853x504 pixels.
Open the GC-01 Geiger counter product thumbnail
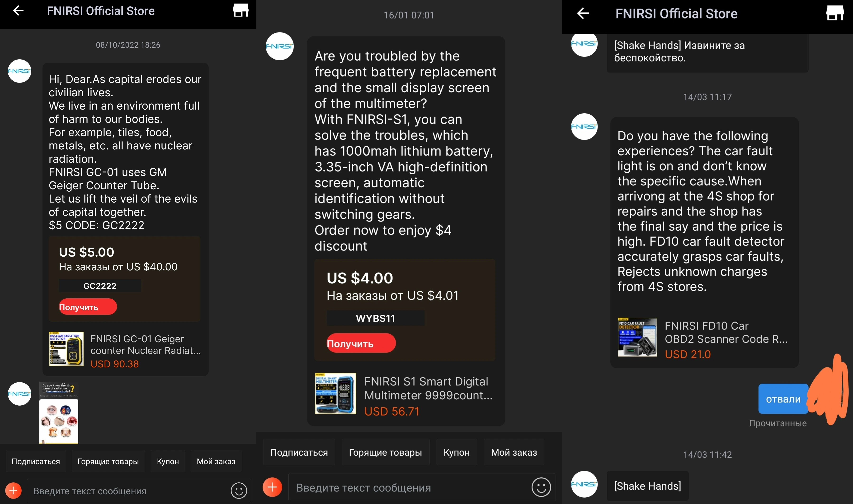click(x=66, y=349)
